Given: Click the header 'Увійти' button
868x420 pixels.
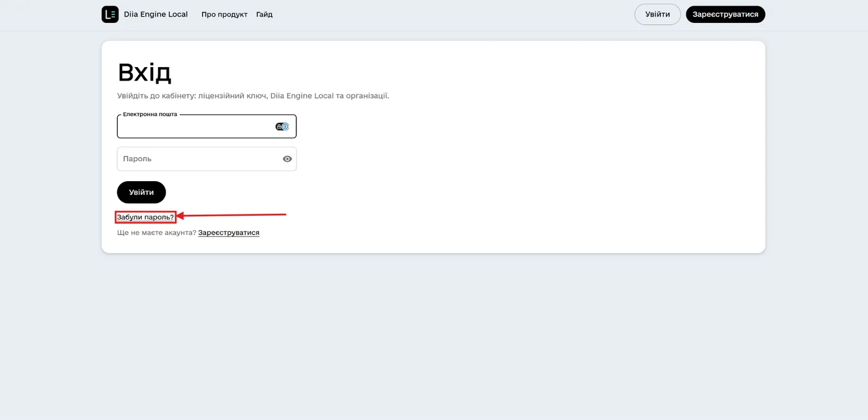Looking at the screenshot, I should 657,14.
